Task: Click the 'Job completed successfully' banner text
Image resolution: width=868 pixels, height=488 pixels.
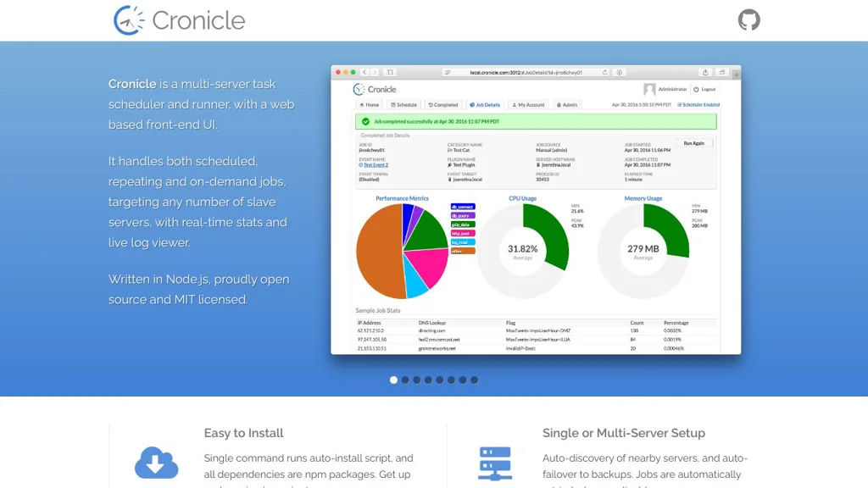Action: [437, 121]
